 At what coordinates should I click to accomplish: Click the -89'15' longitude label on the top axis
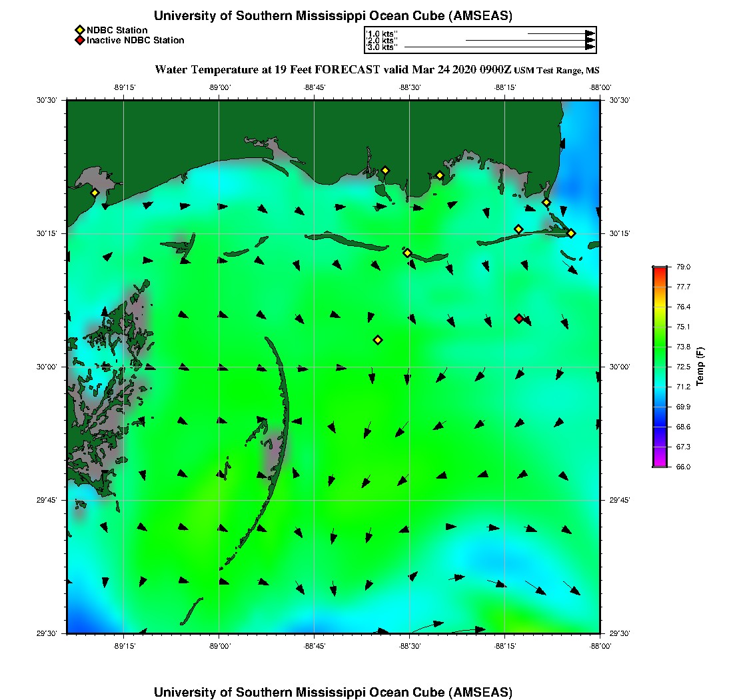(124, 87)
